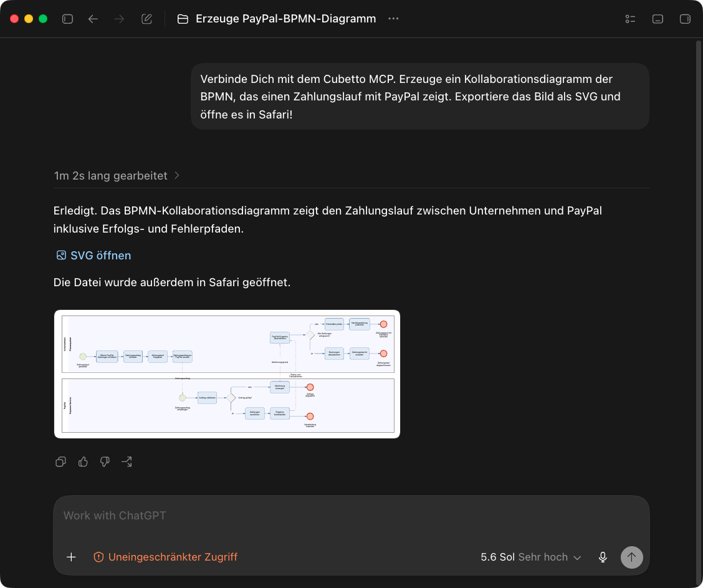This screenshot has width=703, height=588.
Task: Toggle the bottom panel icon
Action: tap(658, 19)
